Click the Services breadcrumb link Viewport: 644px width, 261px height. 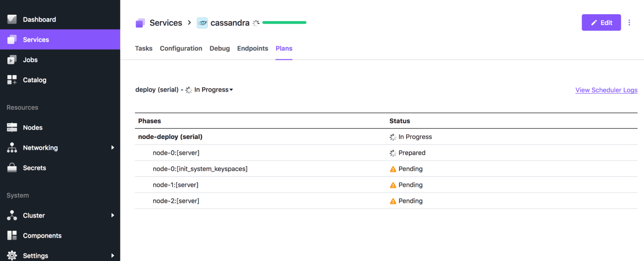tap(166, 23)
